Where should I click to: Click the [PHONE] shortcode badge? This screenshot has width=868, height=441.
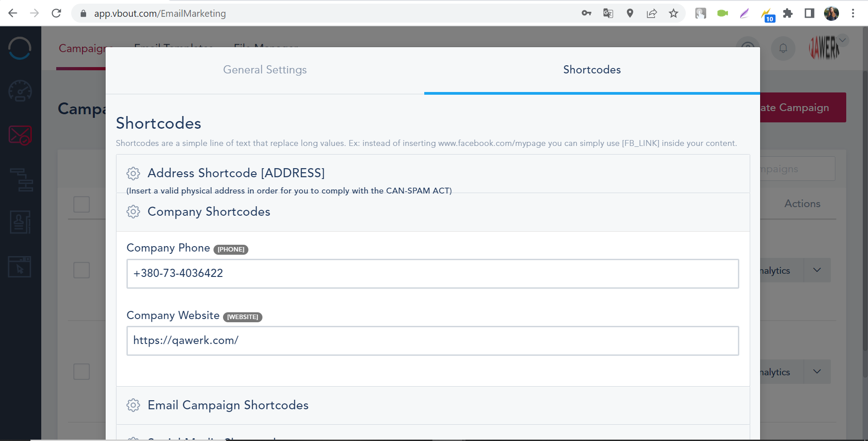[x=231, y=249]
